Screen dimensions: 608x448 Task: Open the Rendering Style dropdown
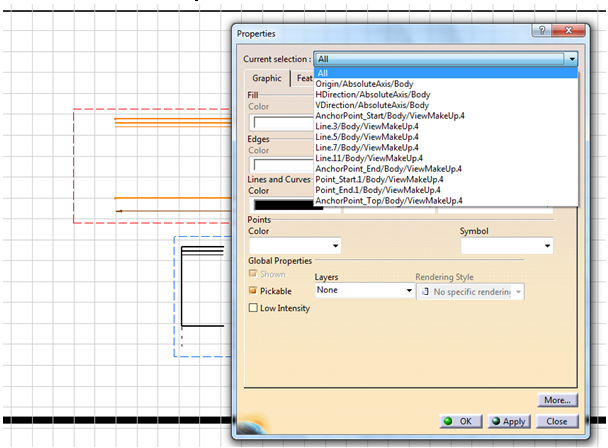click(x=470, y=290)
